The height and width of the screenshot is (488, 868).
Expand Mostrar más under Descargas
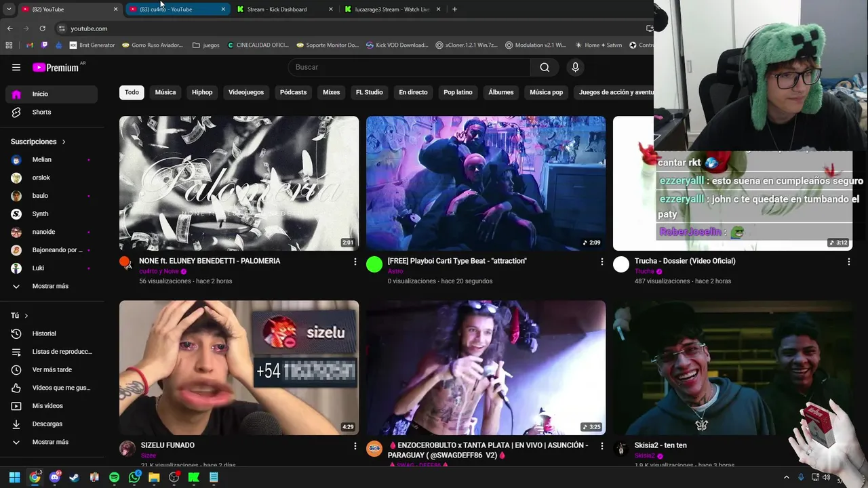[52, 442]
